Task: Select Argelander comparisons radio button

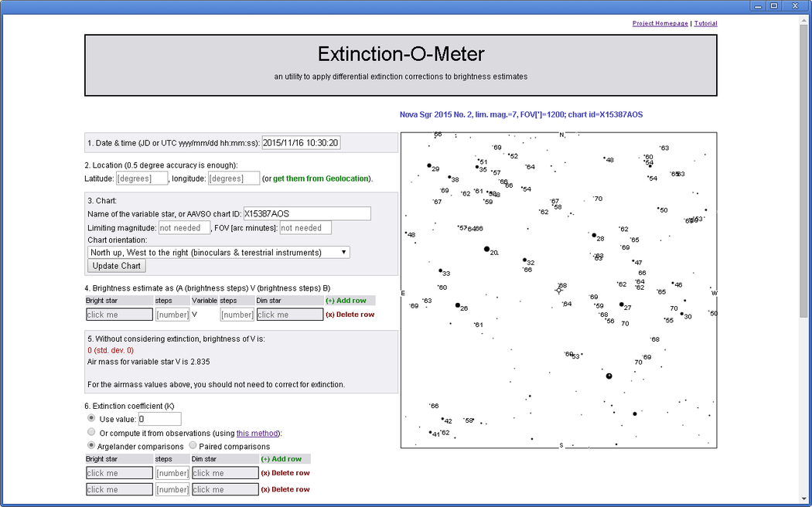Action: click(x=92, y=446)
